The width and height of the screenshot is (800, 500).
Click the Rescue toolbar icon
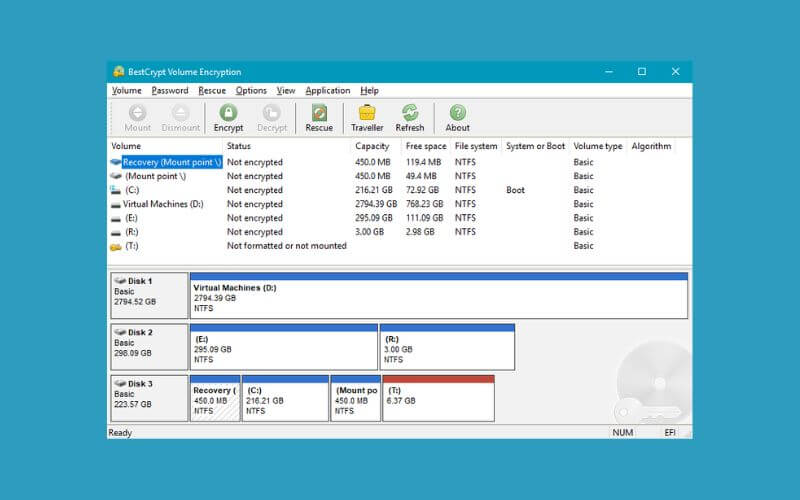coord(319,118)
